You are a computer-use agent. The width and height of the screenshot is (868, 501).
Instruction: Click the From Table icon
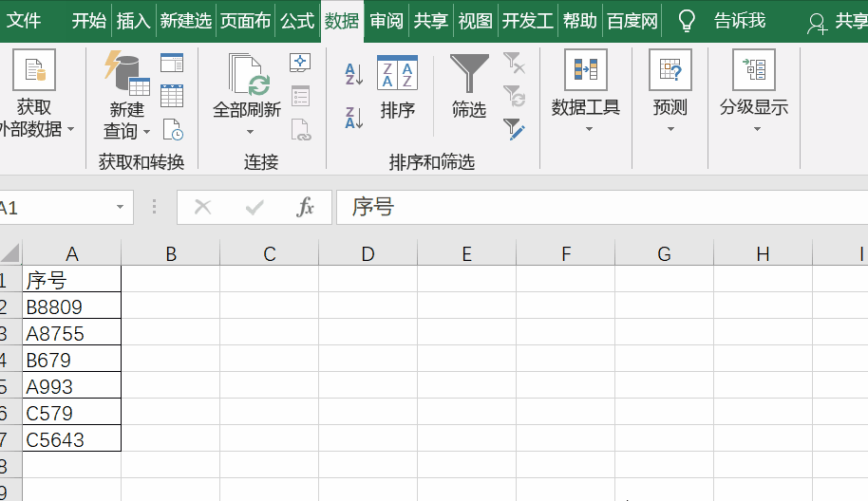172,96
